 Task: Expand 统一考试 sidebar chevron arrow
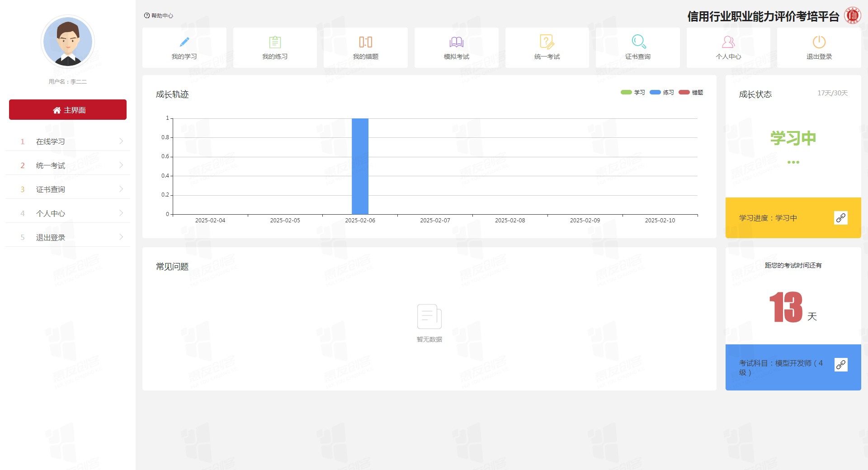[121, 165]
